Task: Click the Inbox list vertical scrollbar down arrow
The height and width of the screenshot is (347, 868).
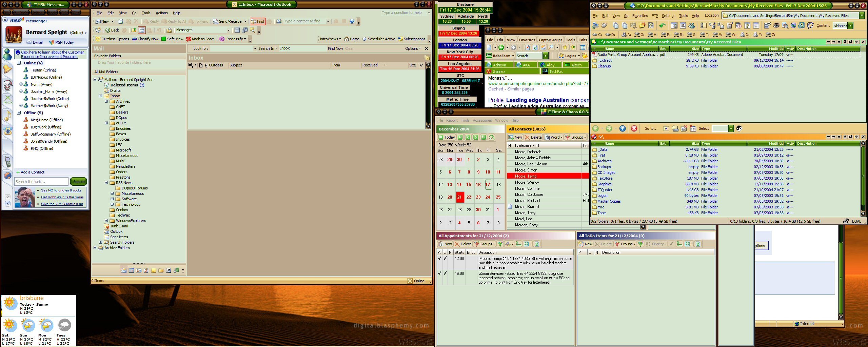Action: click(428, 126)
